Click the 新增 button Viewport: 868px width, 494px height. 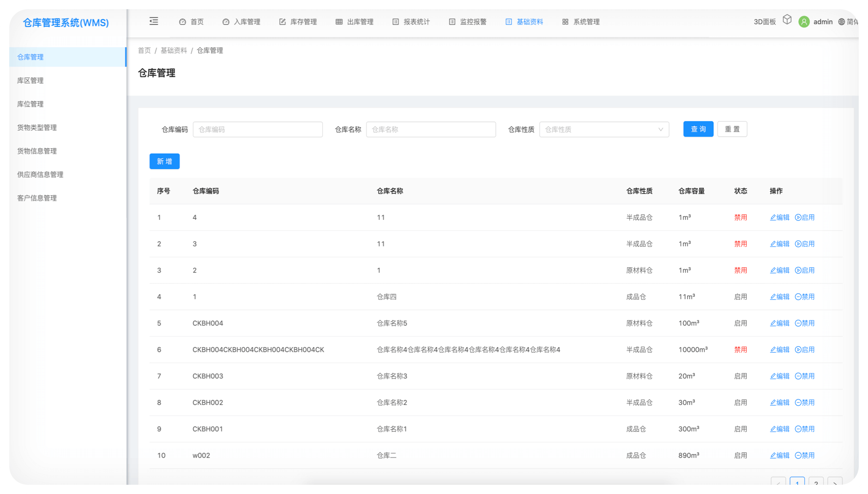(x=164, y=161)
